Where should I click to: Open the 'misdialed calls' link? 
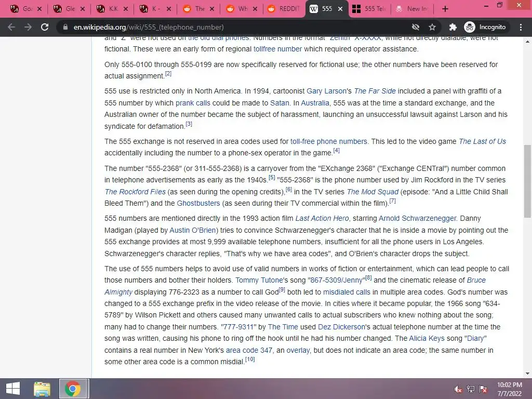click(347, 292)
